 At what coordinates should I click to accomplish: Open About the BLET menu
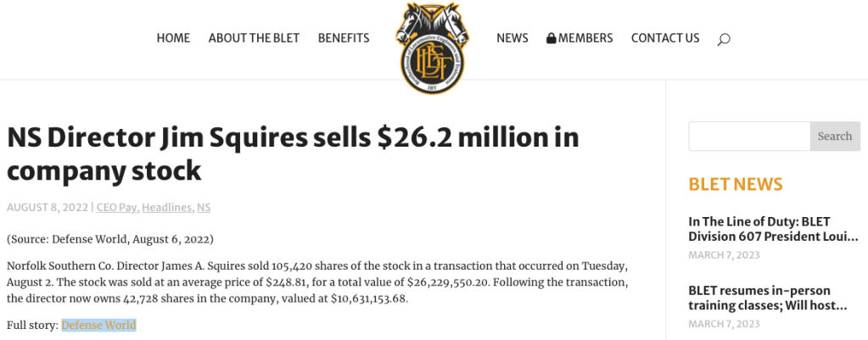pyautogui.click(x=254, y=38)
